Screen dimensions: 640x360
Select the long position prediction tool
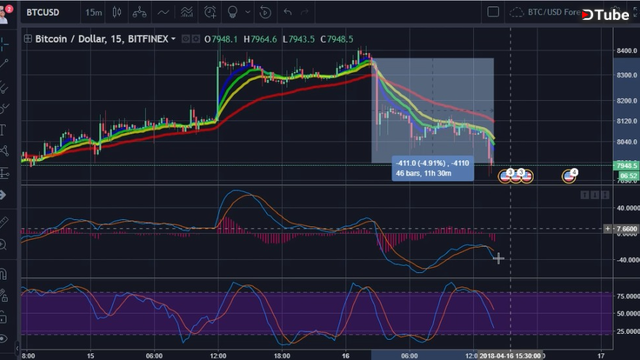pos(4,173)
